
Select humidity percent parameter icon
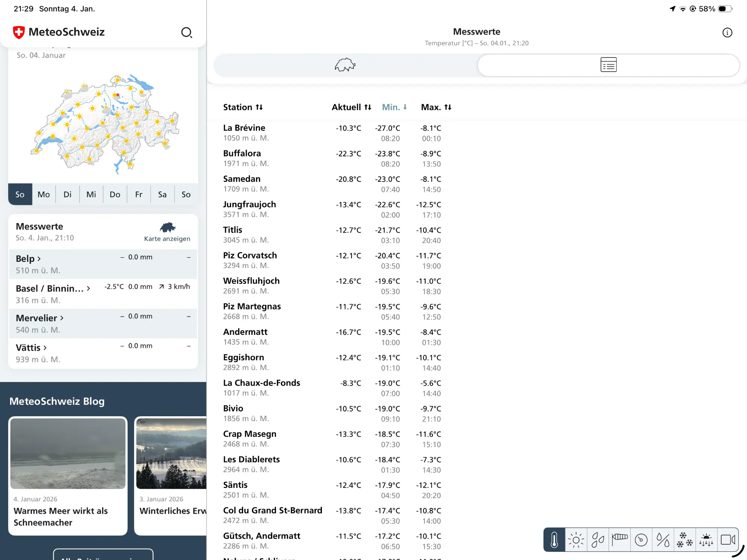tap(663, 539)
